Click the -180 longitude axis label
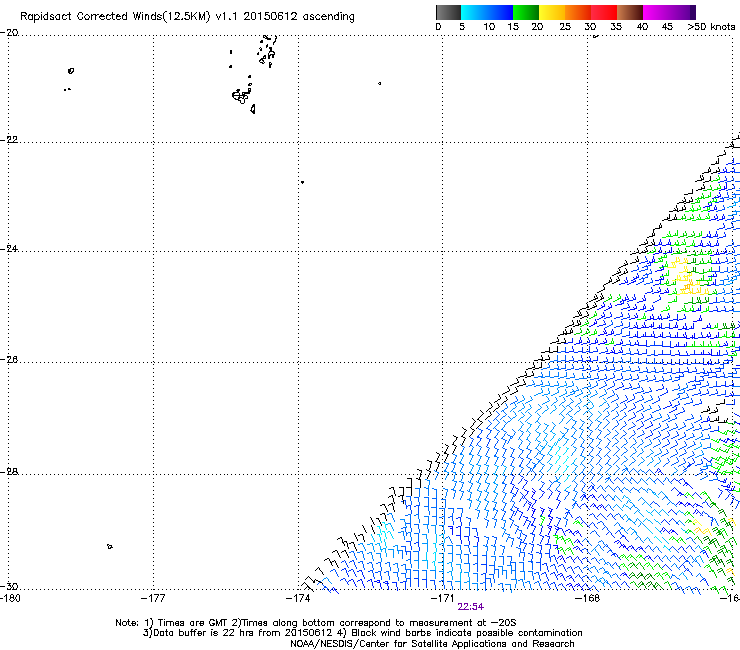This screenshot has height=650, width=740. [10, 599]
